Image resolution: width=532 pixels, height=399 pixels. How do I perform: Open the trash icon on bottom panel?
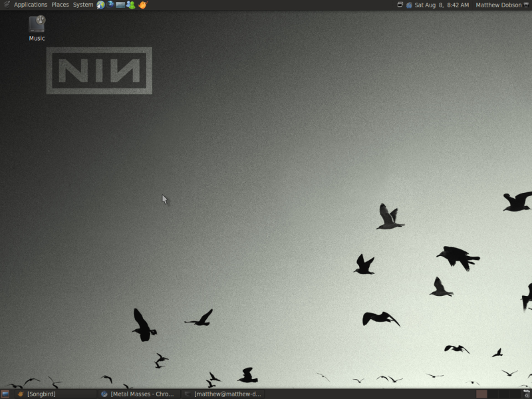tap(527, 394)
